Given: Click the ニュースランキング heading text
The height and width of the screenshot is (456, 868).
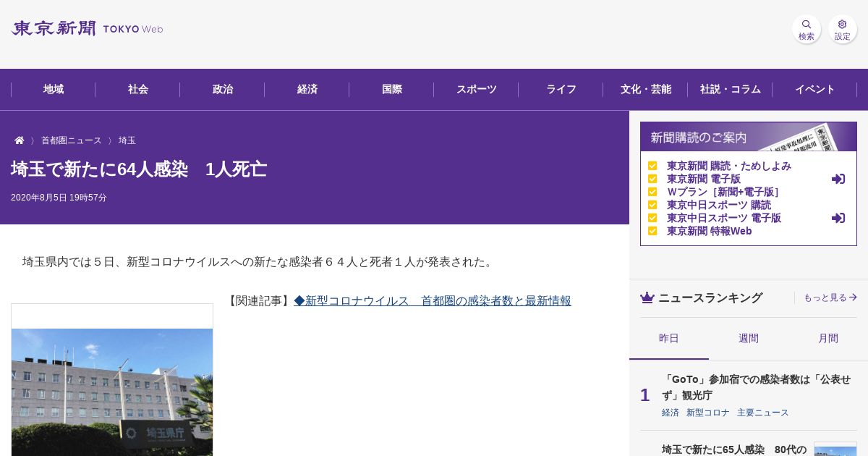Looking at the screenshot, I should point(710,297).
